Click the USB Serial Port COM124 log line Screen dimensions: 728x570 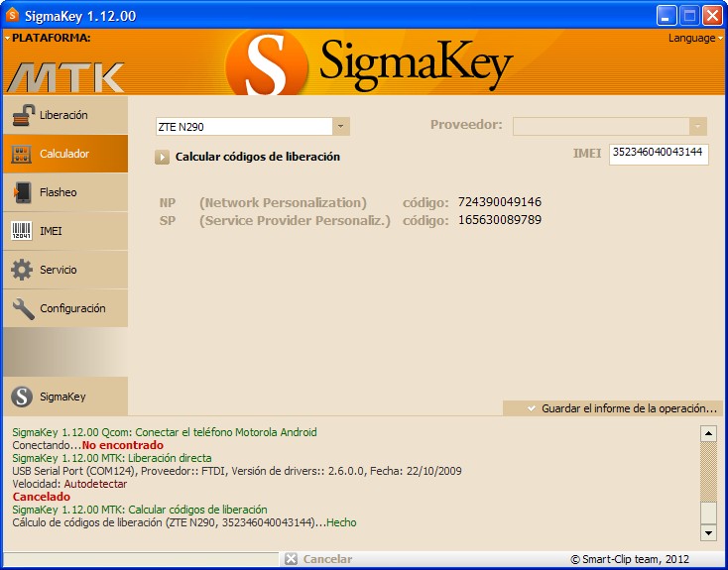coord(237,471)
